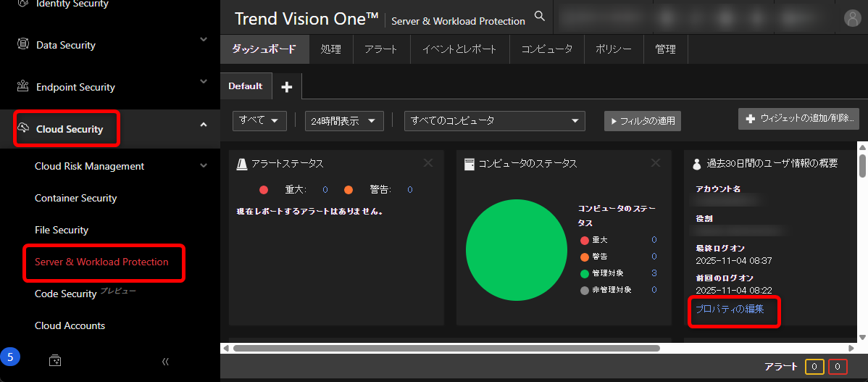Click the Data Security sidebar icon

(x=22, y=44)
